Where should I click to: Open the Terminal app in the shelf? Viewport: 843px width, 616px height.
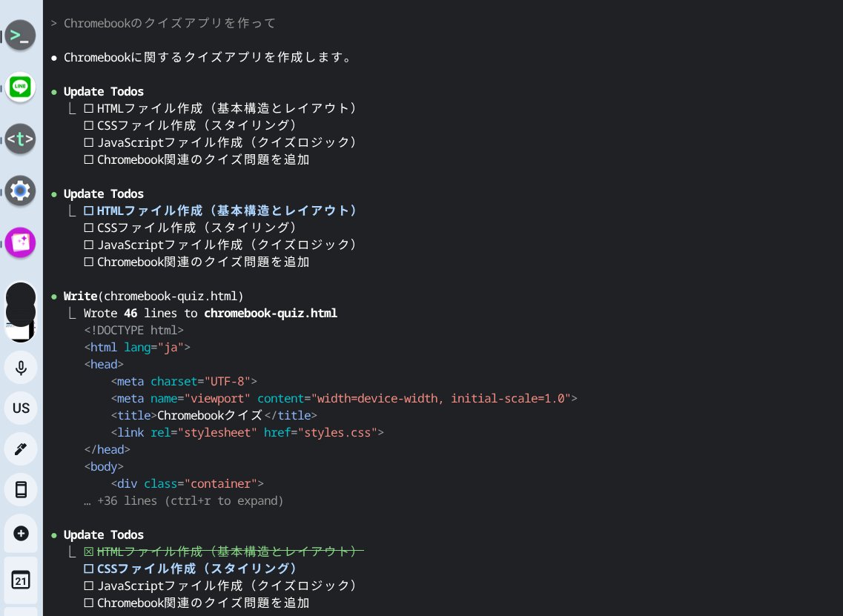21,36
